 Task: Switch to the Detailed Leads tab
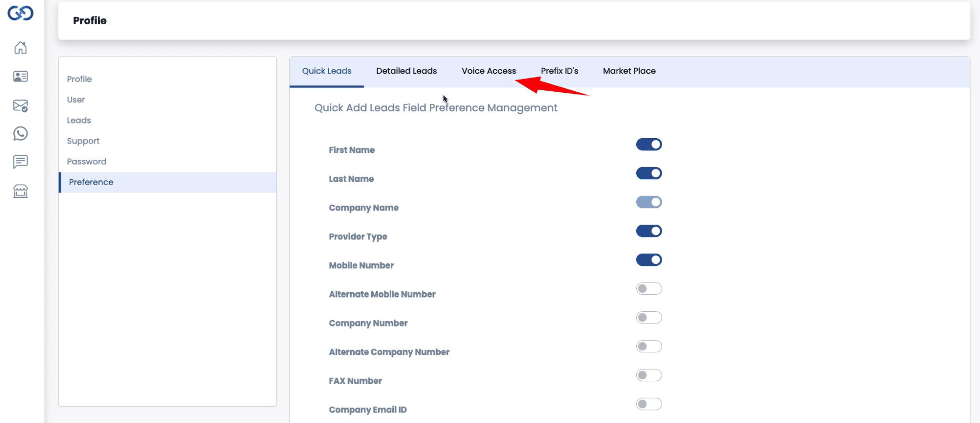[406, 71]
